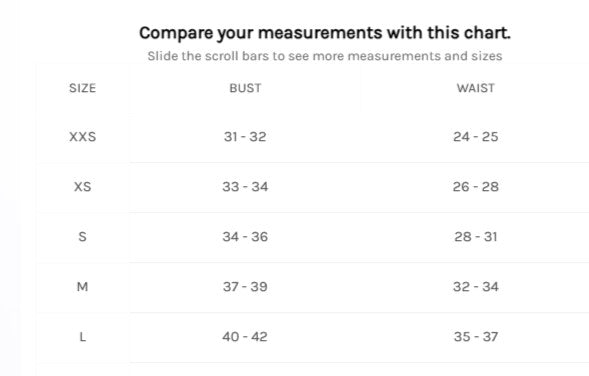Click the SIZE column header

83,88
